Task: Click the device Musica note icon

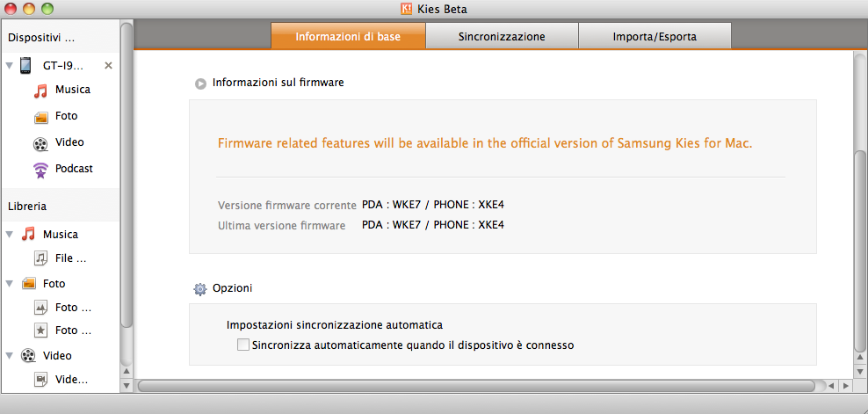Action: (x=40, y=90)
